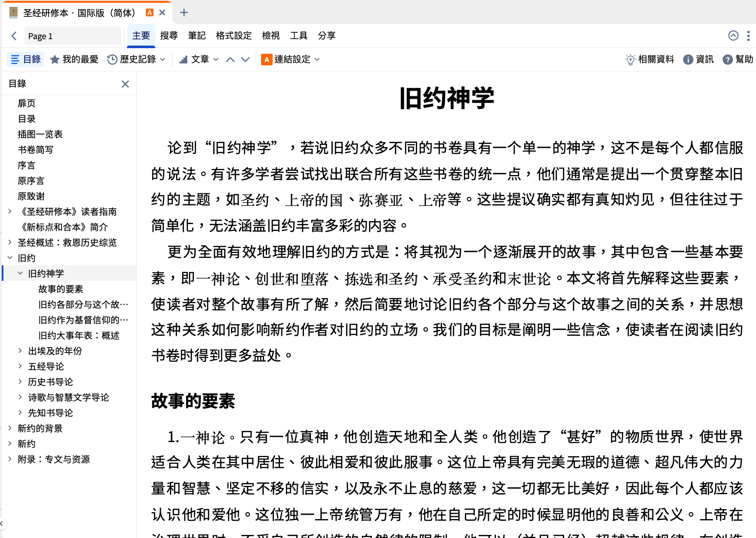Open the 筆記 tab
Viewport: 756px width, 538px height.
pos(197,36)
